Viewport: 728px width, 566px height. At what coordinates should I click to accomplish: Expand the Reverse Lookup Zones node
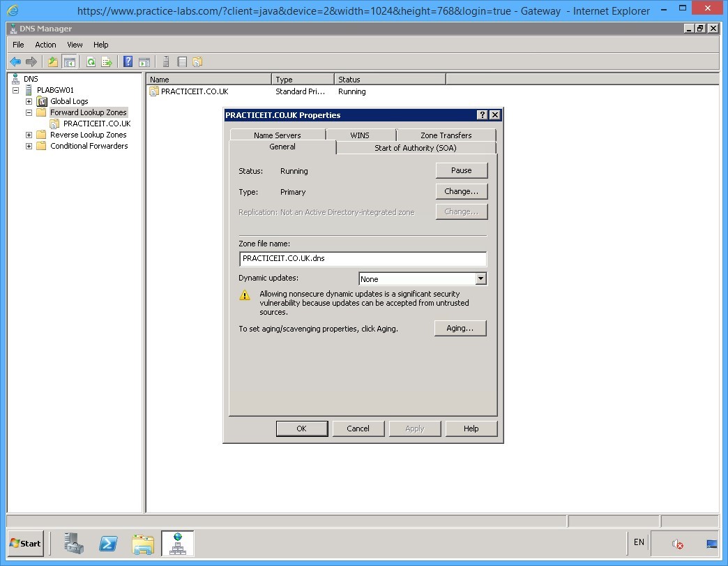point(28,135)
